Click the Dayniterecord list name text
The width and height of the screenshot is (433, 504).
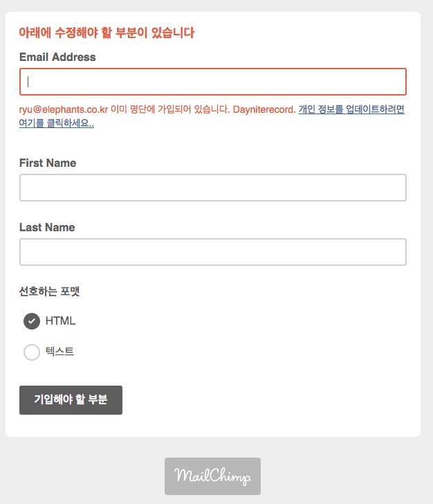click(x=264, y=109)
